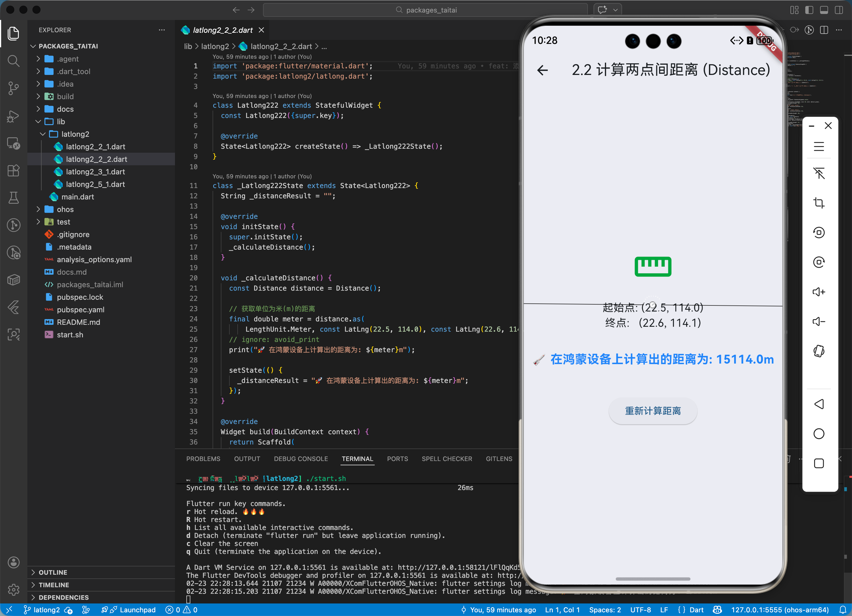Click the back arrow on the Distance page
852x616 pixels.
point(542,70)
